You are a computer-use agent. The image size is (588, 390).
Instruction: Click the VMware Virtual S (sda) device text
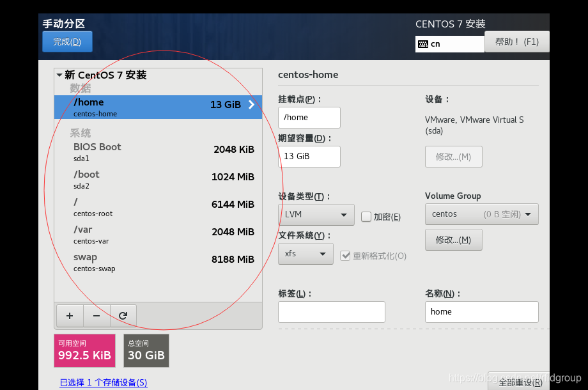pyautogui.click(x=474, y=125)
